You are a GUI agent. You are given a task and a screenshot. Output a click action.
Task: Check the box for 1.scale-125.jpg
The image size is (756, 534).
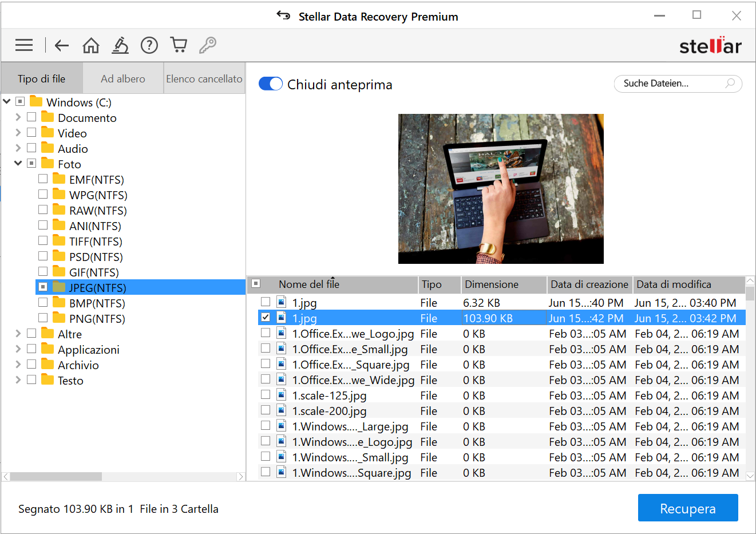pyautogui.click(x=266, y=395)
